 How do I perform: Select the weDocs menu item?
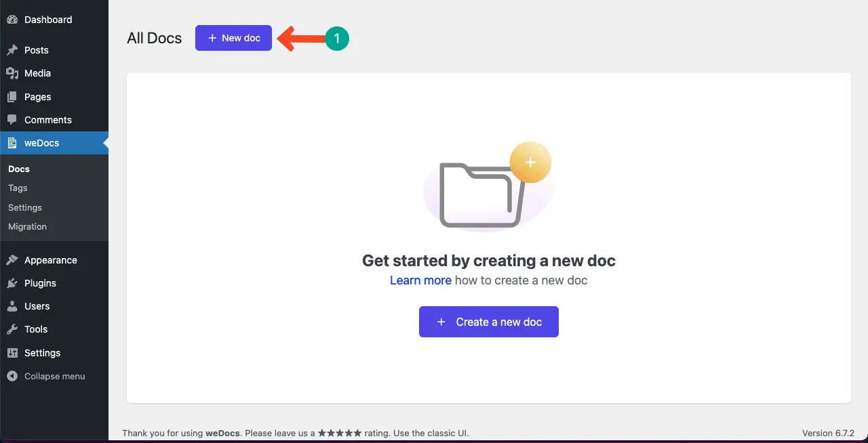tap(54, 143)
